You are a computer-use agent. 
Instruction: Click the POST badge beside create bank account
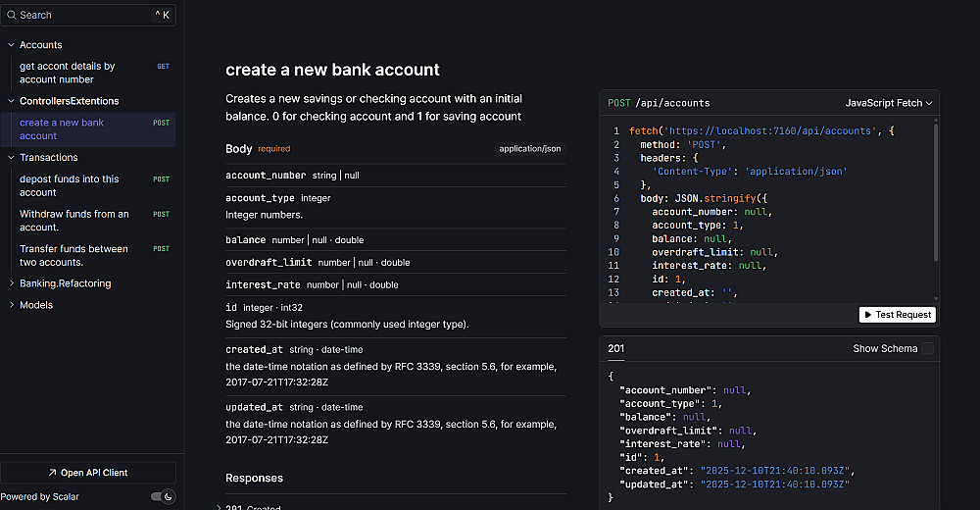pos(162,124)
